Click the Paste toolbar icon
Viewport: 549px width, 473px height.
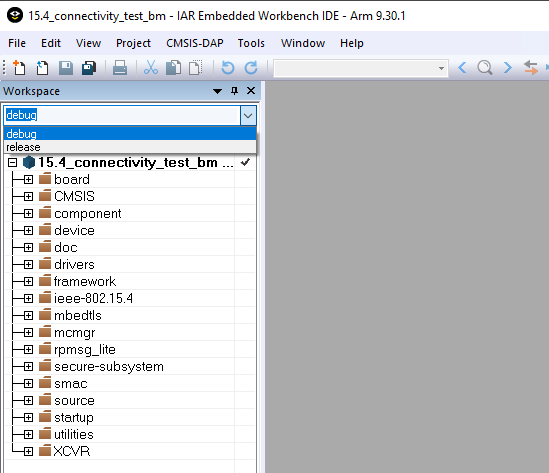(196, 68)
